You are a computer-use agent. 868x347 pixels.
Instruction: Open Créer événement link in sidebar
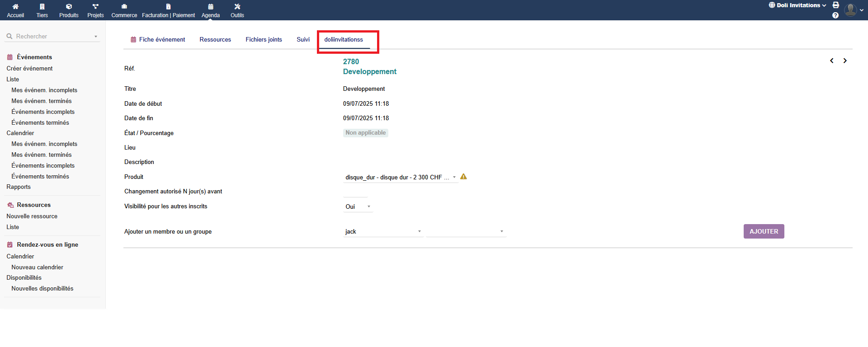coord(29,68)
